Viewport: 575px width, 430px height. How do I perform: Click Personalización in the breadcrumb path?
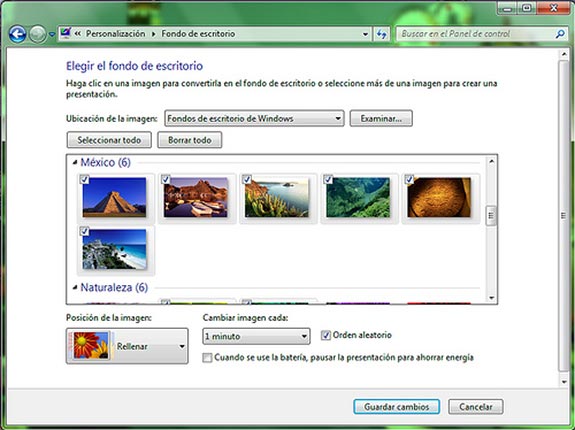(116, 34)
